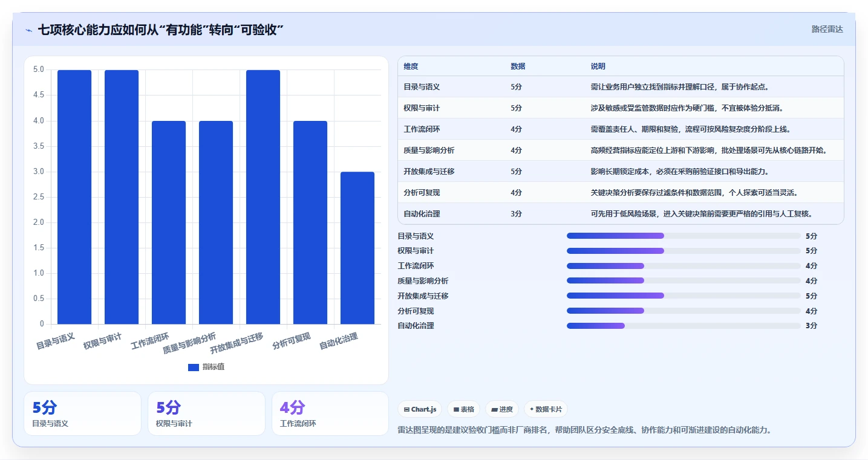Viewport: 868px width, 460px height.
Task: Click the 自动化治理 bar in the chart
Action: click(x=357, y=248)
